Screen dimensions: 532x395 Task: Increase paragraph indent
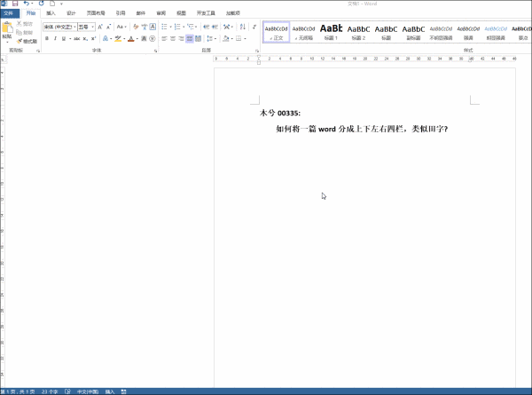[215, 27]
